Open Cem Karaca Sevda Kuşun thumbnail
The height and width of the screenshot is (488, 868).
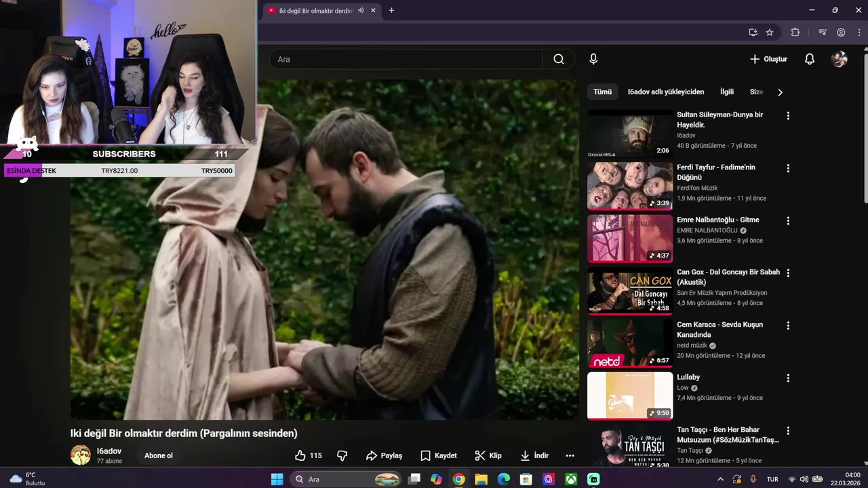[630, 344]
